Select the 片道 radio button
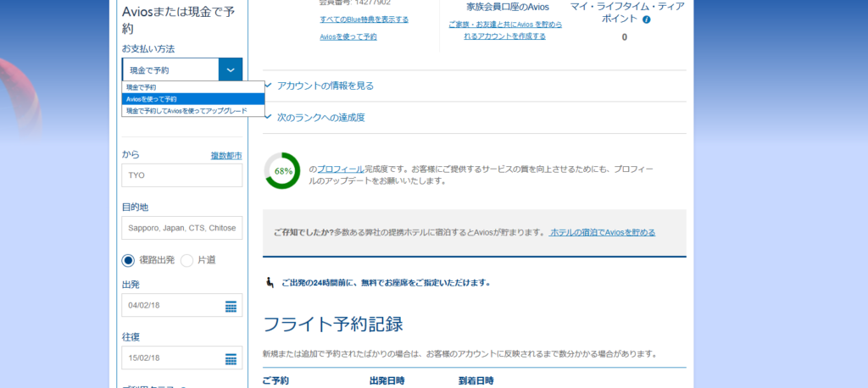The width and height of the screenshot is (868, 388). (x=187, y=260)
